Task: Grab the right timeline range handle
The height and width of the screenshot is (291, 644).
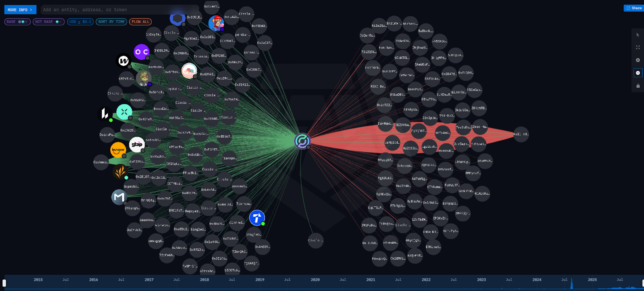Action: tap(642, 283)
